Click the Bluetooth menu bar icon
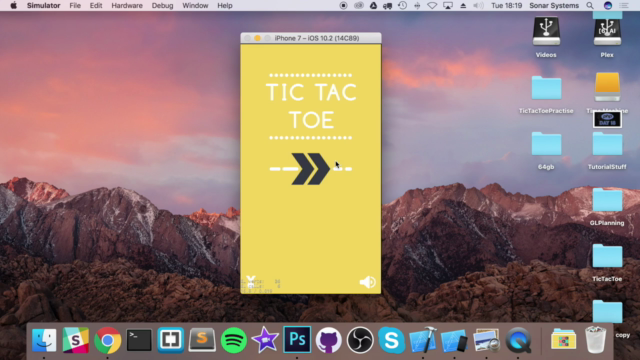This screenshot has height=360, width=640. pyautogui.click(x=417, y=5)
